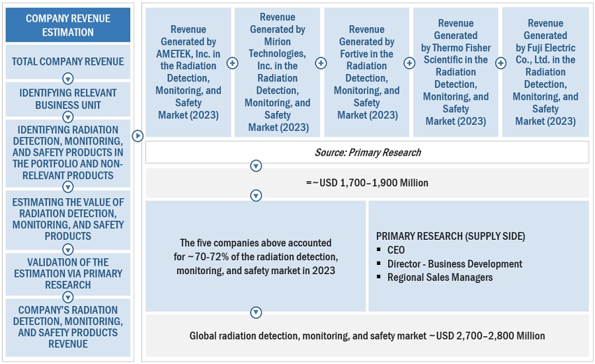Click the down arrow below USD 1,700–1,900 Million bar
The image size is (595, 364).
(x=256, y=196)
